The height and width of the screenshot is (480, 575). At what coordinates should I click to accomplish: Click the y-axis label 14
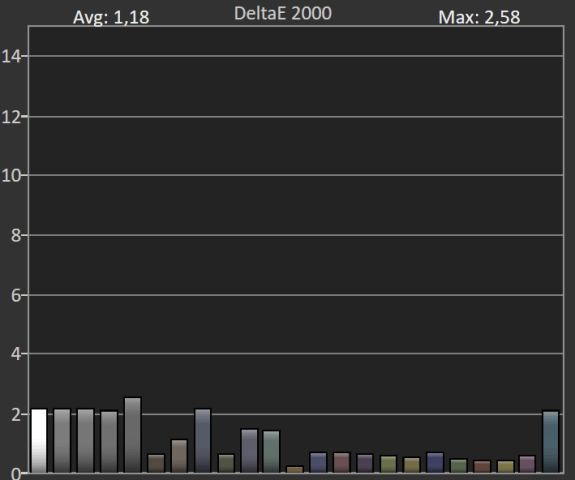pos(10,56)
